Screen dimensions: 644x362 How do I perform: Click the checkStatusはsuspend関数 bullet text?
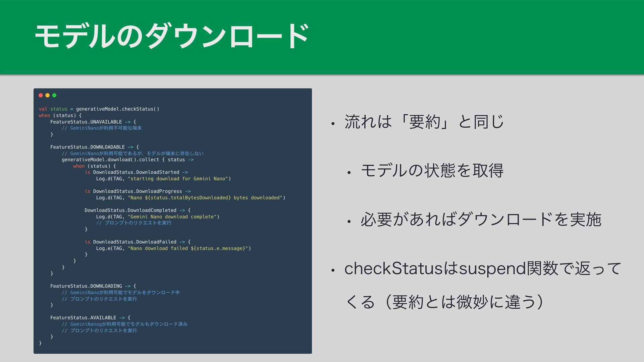point(483,269)
